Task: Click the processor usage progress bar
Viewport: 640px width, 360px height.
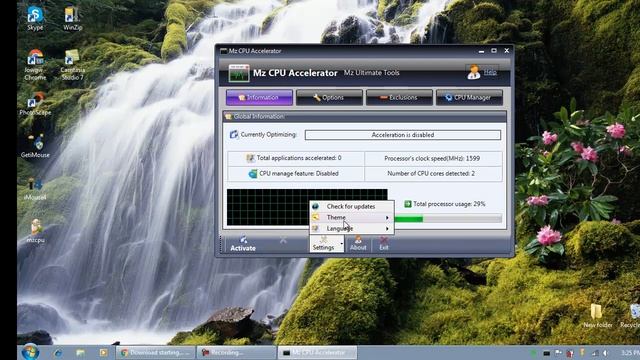Action: tap(448, 219)
